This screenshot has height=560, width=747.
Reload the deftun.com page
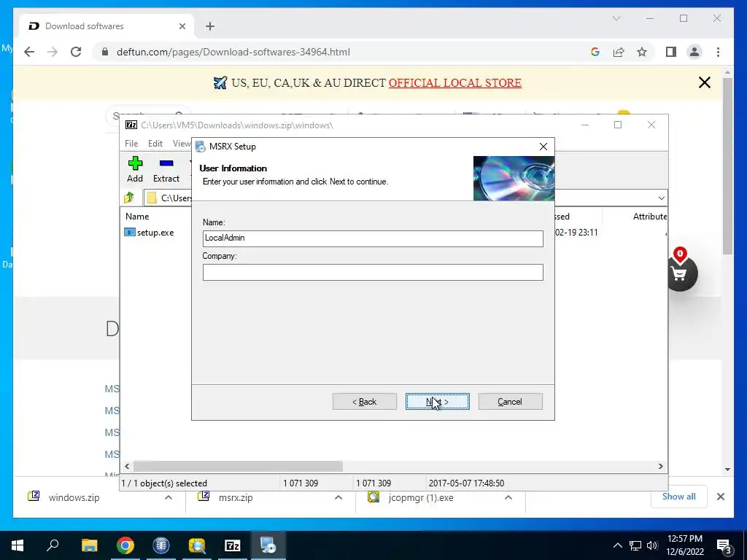[x=76, y=52]
